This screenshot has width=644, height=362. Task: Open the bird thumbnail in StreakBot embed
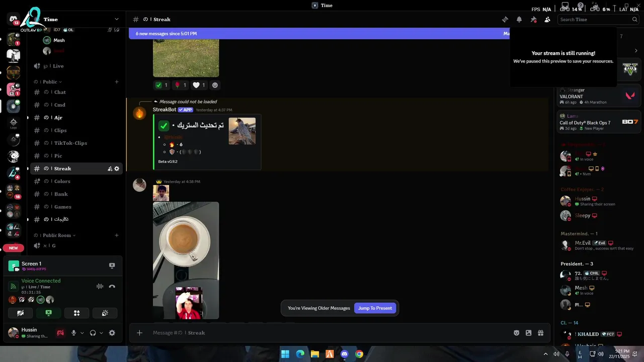pos(242,131)
